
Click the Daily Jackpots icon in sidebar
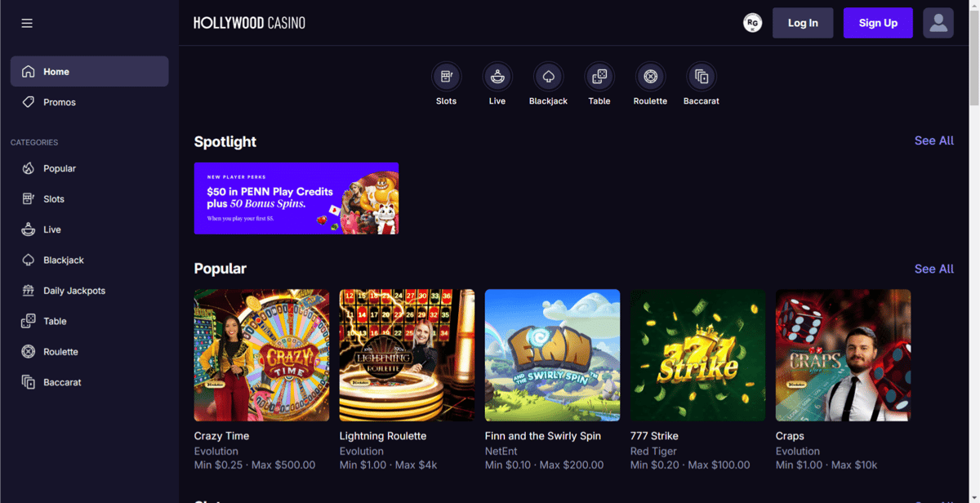coord(29,291)
